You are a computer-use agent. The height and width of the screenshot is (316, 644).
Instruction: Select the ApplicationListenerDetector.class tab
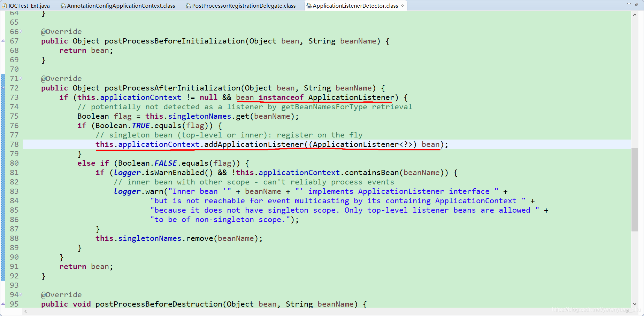coord(355,6)
